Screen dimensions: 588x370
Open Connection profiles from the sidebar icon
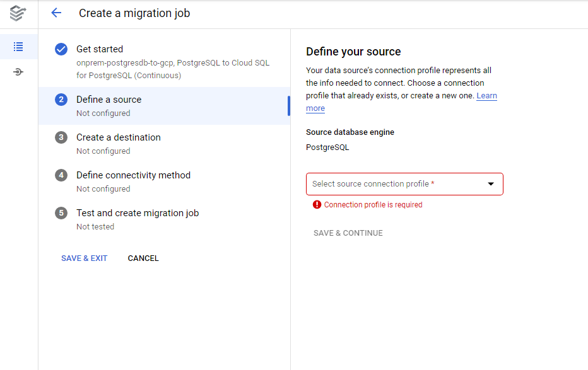coord(18,71)
